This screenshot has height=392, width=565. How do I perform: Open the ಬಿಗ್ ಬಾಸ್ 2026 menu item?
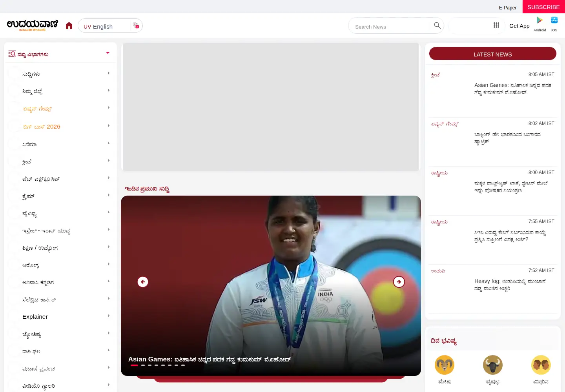pos(41,127)
